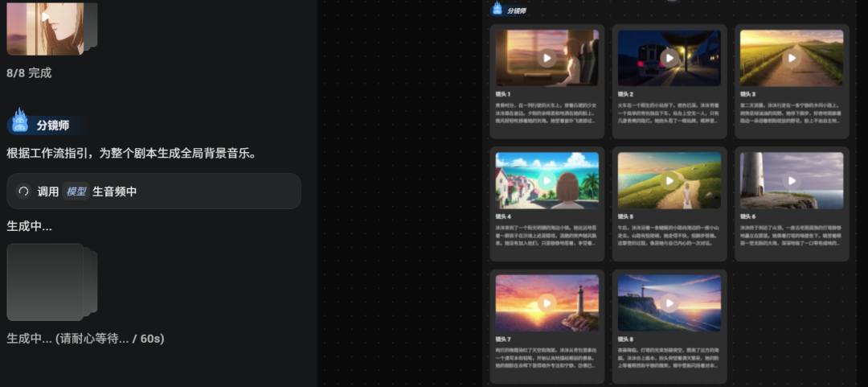Screen dimensions: 868x387
Task: Click the text 根据工作流指引，为整个剧本生成全局背景音乐
Action: (132, 154)
